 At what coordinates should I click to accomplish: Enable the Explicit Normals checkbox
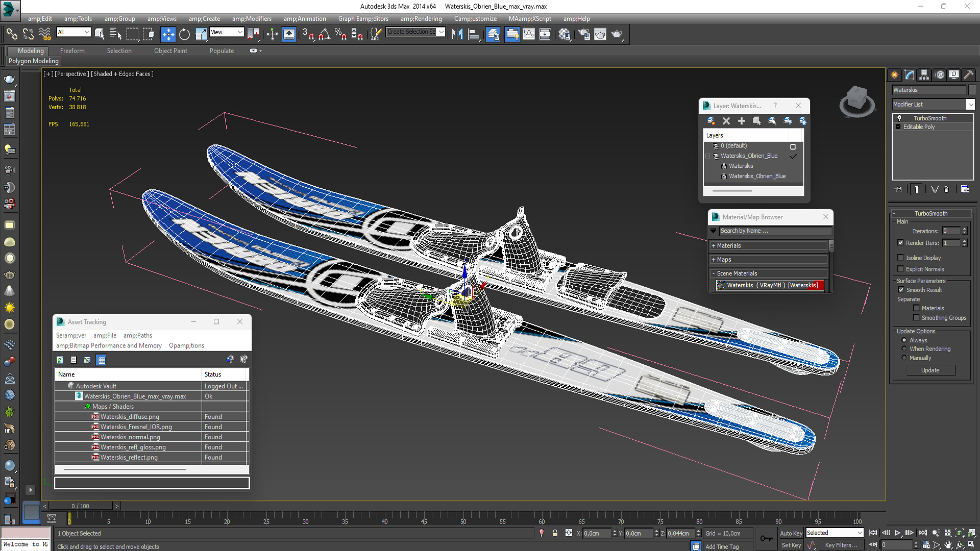[900, 269]
